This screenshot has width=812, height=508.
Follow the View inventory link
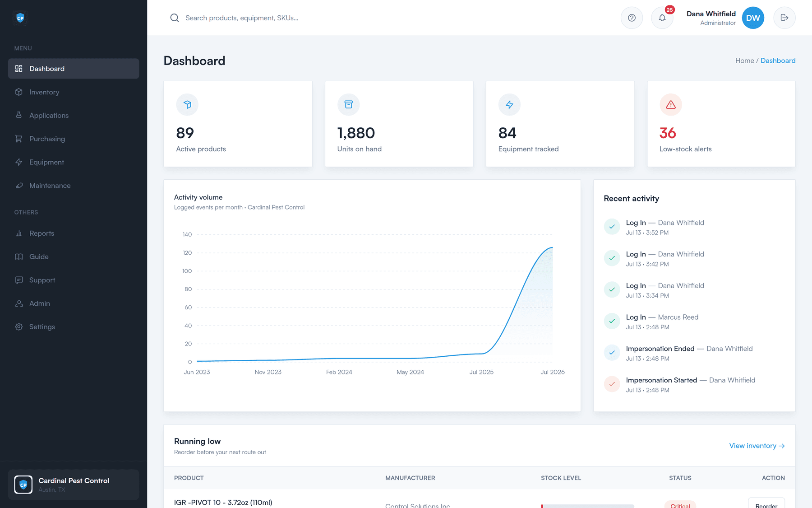point(757,446)
